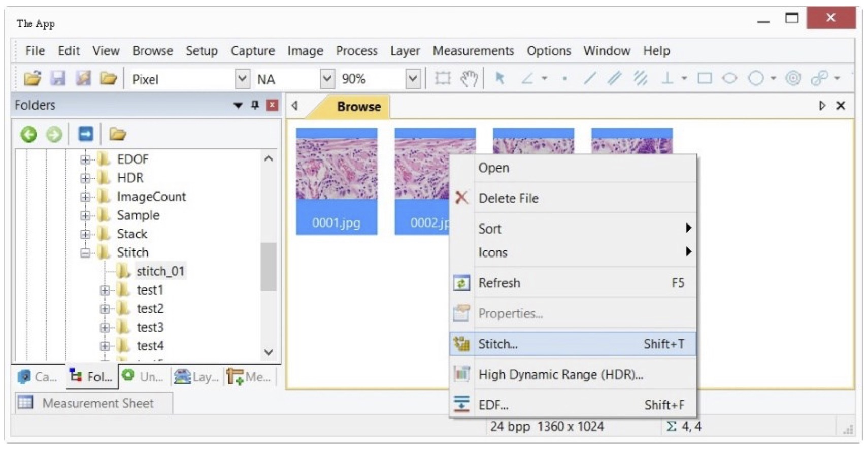This screenshot has width=868, height=449.
Task: Close the Browse document tab
Action: tap(841, 106)
